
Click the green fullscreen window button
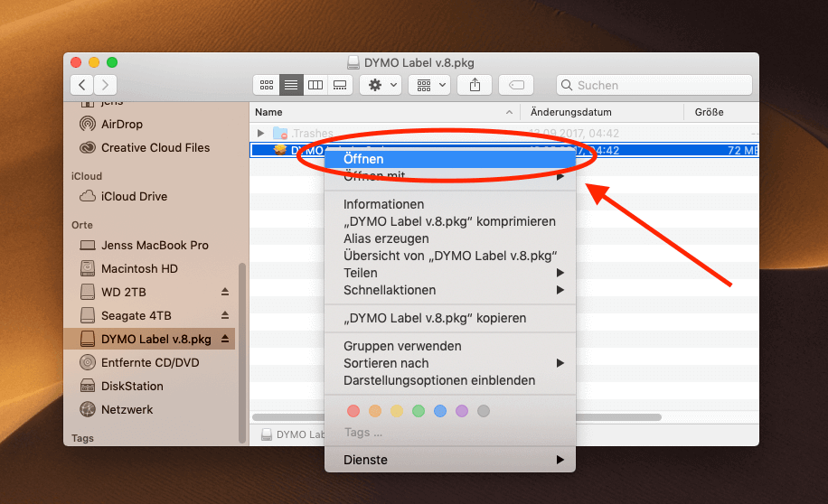point(112,62)
